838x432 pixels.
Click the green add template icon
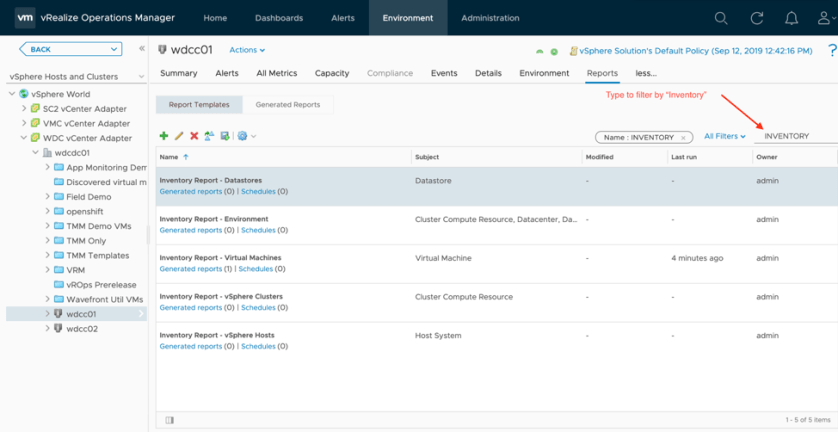164,136
